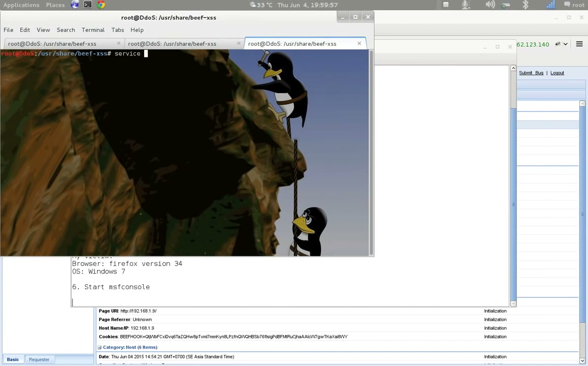Screen dimensions: 588x366
Task: Open dropdown arrow beside the fly icon
Action: (x=566, y=44)
